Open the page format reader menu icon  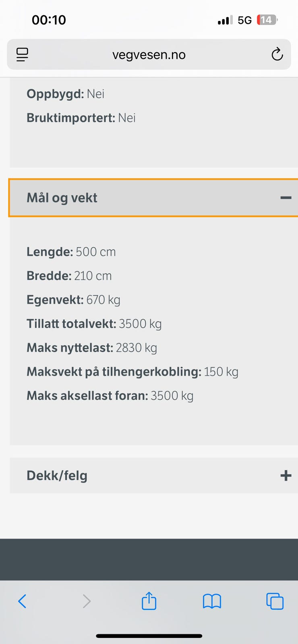coord(22,54)
